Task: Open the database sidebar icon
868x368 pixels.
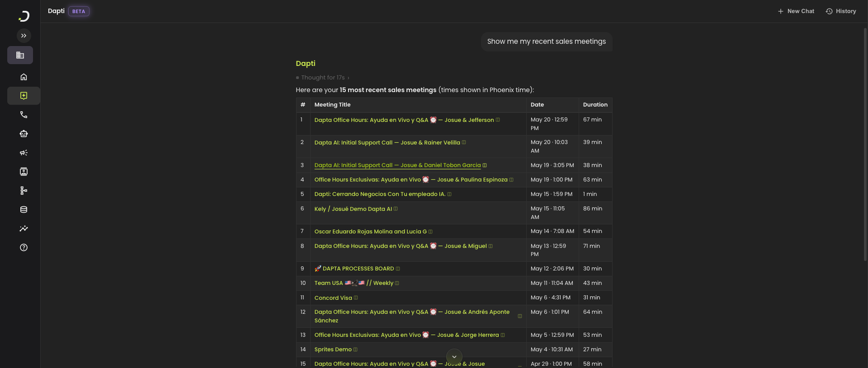Action: 24,210
